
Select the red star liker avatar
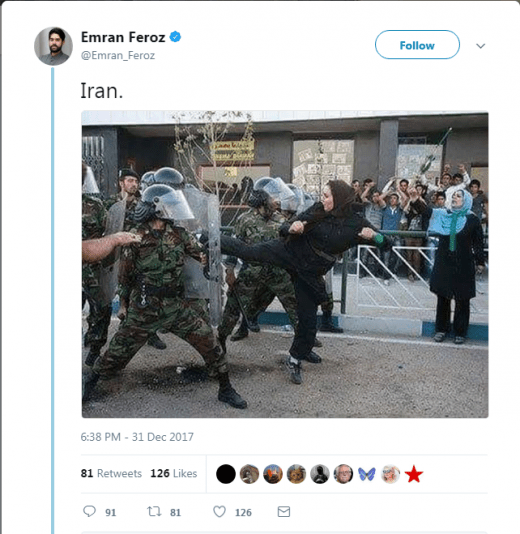click(414, 474)
